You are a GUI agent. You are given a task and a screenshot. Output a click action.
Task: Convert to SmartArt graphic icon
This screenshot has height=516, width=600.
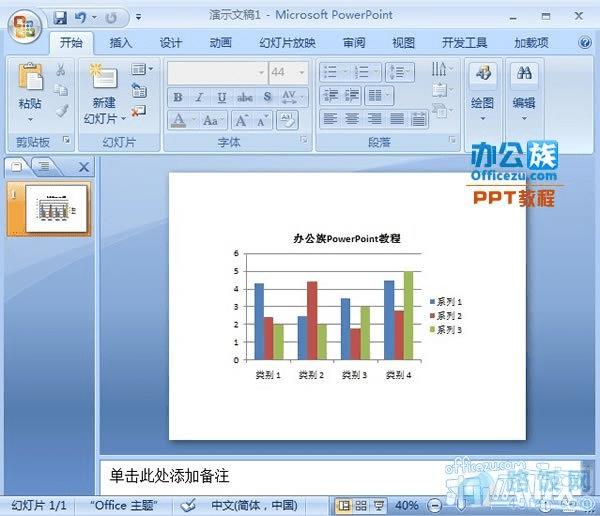[442, 111]
